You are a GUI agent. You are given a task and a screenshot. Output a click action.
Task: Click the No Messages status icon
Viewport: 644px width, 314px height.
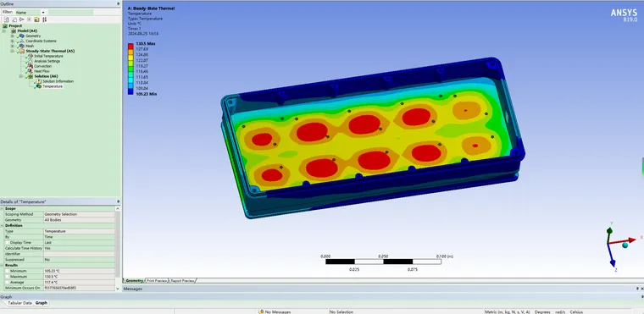click(x=261, y=311)
